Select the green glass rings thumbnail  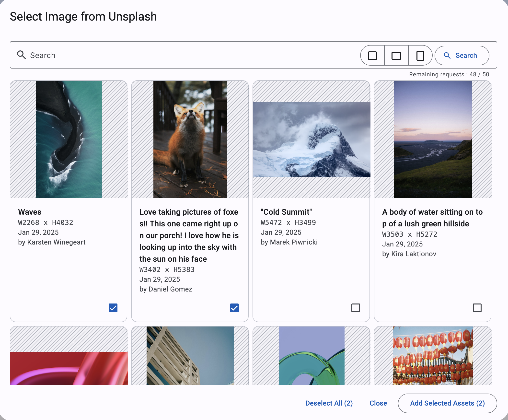point(312,356)
